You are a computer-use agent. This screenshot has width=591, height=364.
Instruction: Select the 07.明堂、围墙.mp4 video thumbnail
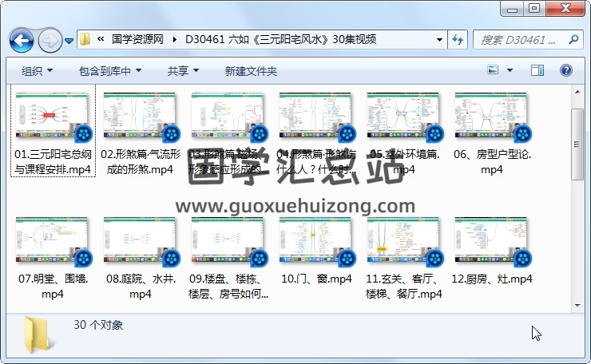[x=54, y=242]
